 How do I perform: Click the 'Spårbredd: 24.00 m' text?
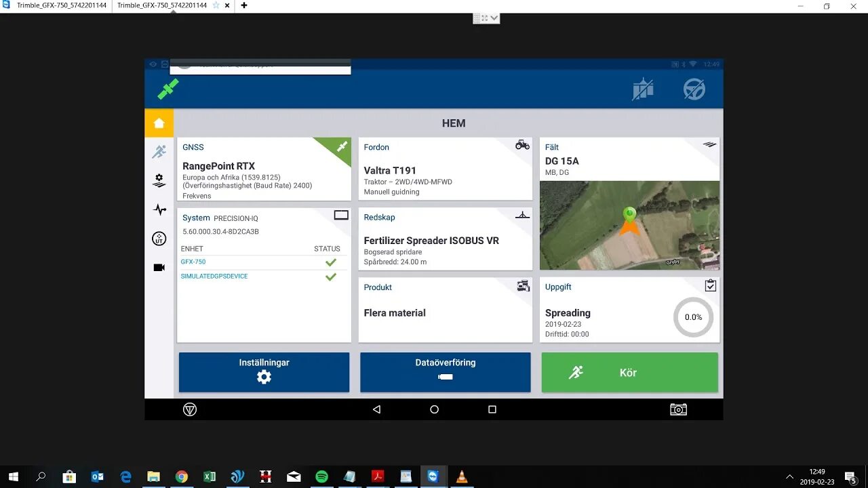coord(395,262)
